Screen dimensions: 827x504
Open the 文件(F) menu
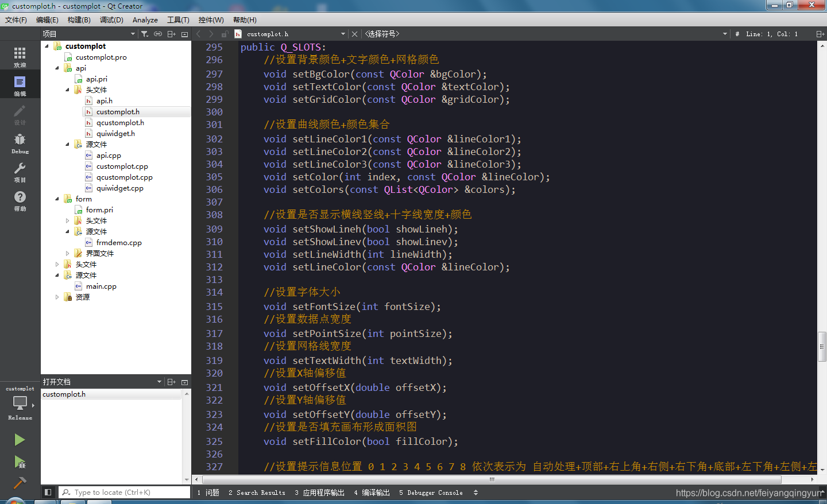(x=16, y=20)
